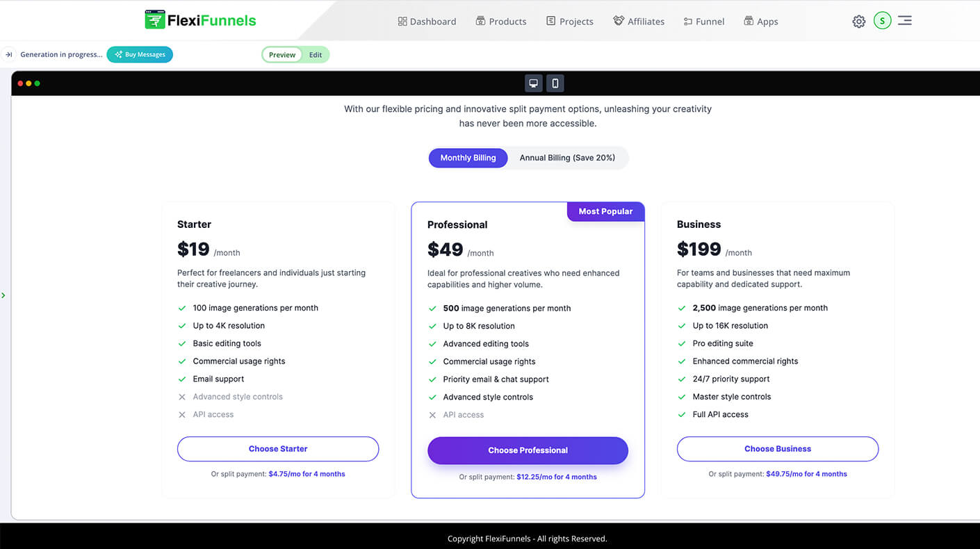Select Monthly Billing option

pyautogui.click(x=468, y=158)
